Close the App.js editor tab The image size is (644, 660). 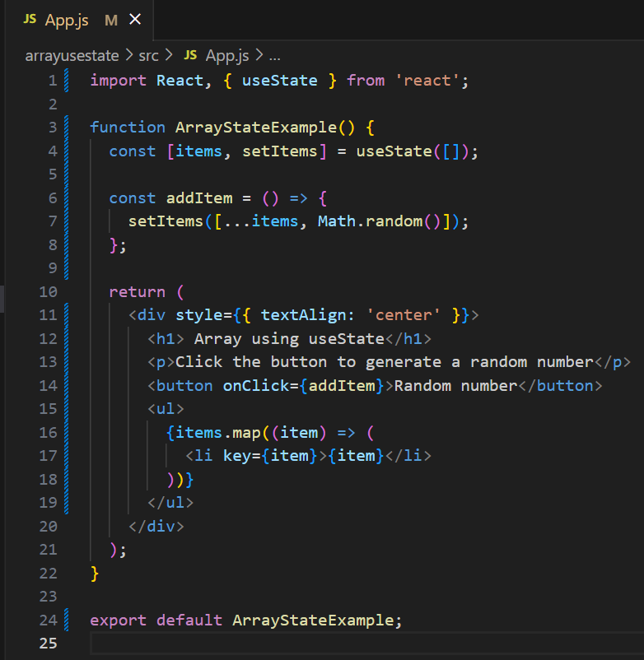tap(135, 20)
